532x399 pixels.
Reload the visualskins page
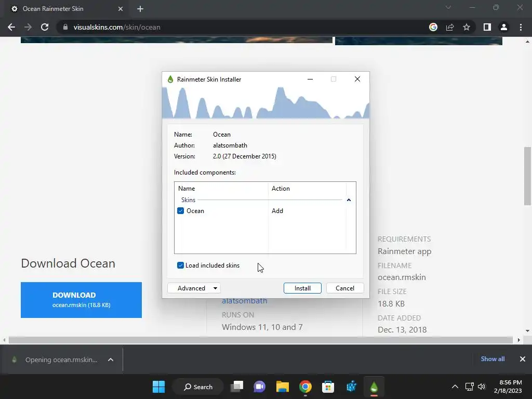pos(45,27)
